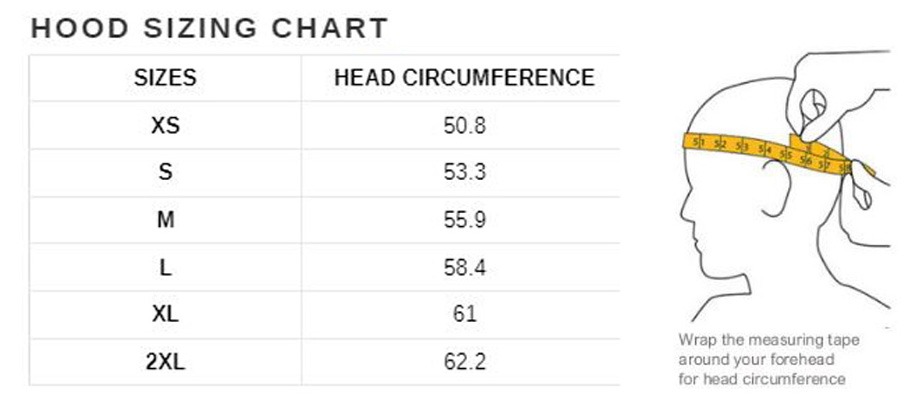Select the S size cell

[165, 173]
